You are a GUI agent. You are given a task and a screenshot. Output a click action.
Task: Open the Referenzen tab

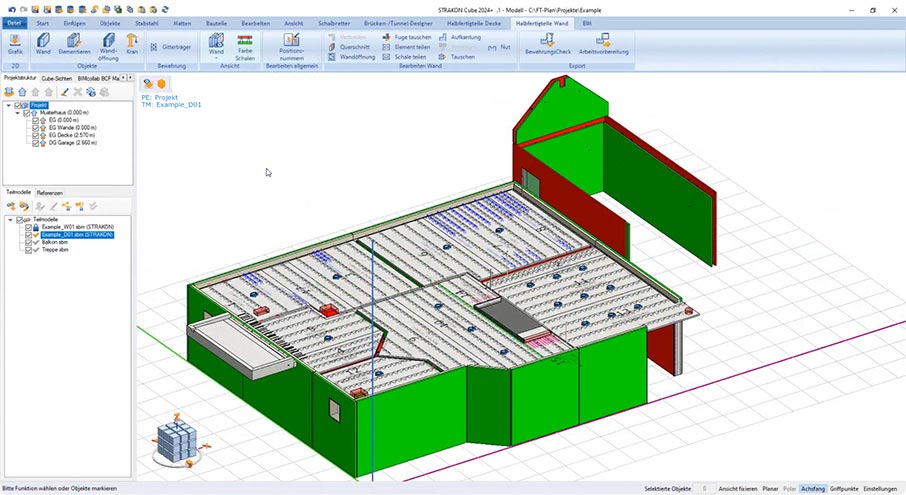click(x=50, y=192)
